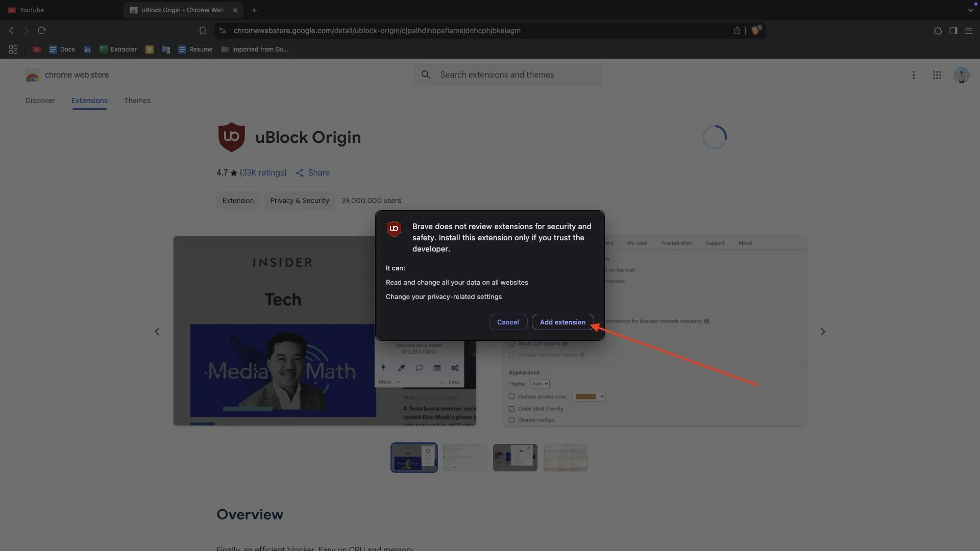Open Brave hamburger main menu
Image resolution: width=980 pixels, height=551 pixels.
click(x=968, y=31)
